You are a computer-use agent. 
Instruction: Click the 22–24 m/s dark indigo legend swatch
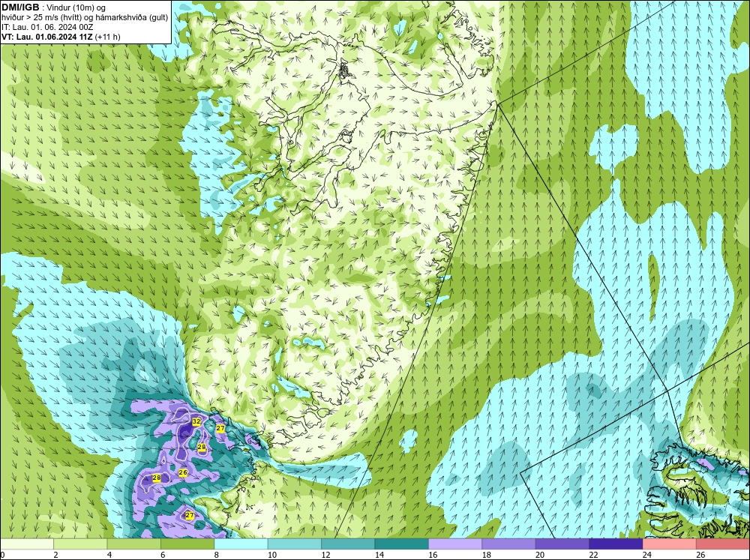(x=616, y=544)
